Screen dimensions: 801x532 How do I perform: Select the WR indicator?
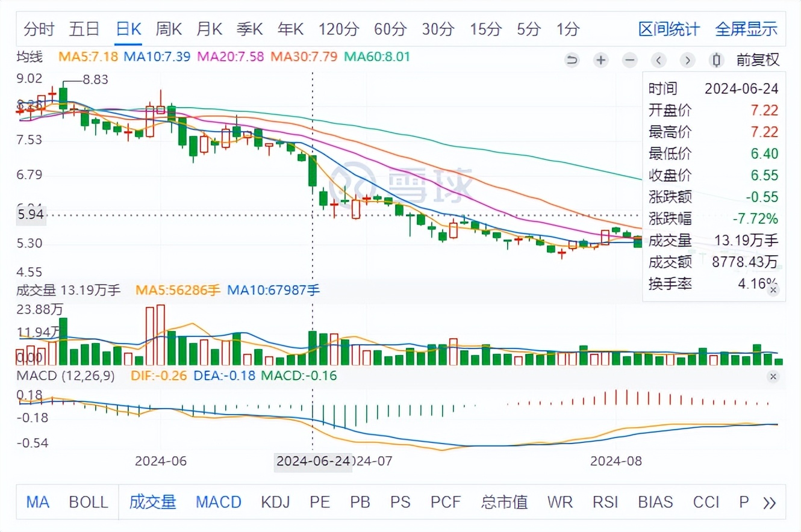click(560, 502)
